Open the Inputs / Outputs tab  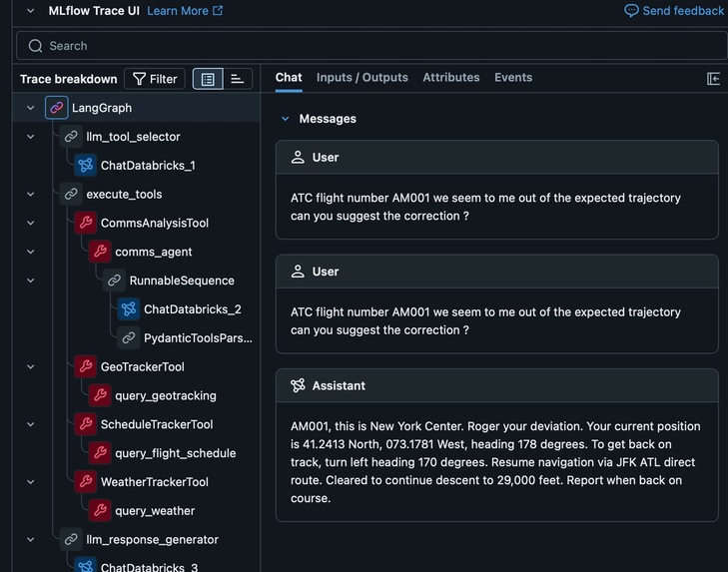tap(363, 78)
